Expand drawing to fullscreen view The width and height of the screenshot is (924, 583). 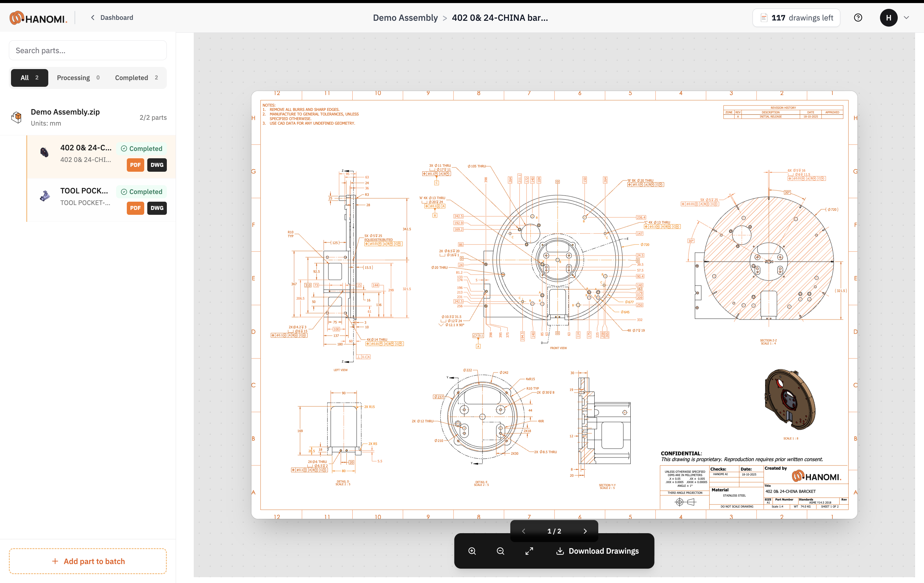[529, 551]
